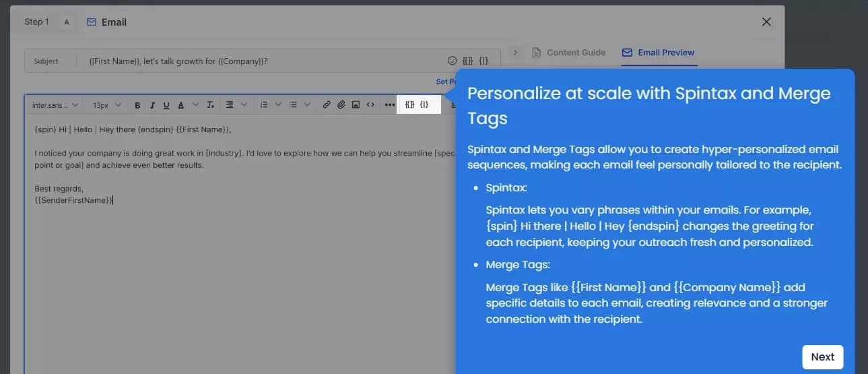Open the source code view icon
868x374 pixels.
pyautogui.click(x=370, y=105)
